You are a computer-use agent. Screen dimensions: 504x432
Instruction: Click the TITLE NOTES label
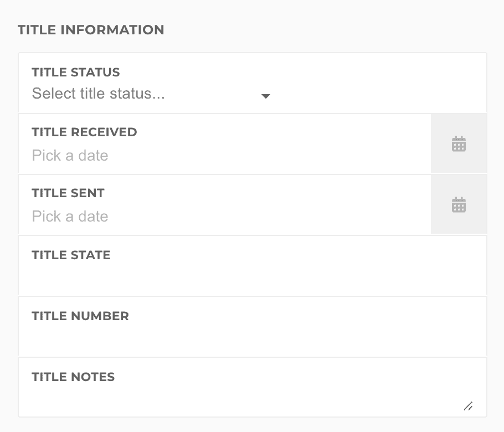click(x=73, y=377)
